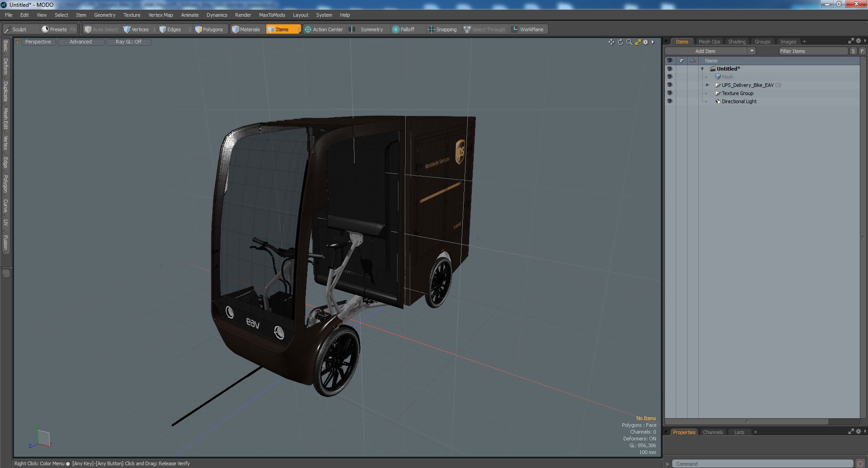Click the viewport pan/move icon
The image size is (868, 468).
click(x=611, y=42)
